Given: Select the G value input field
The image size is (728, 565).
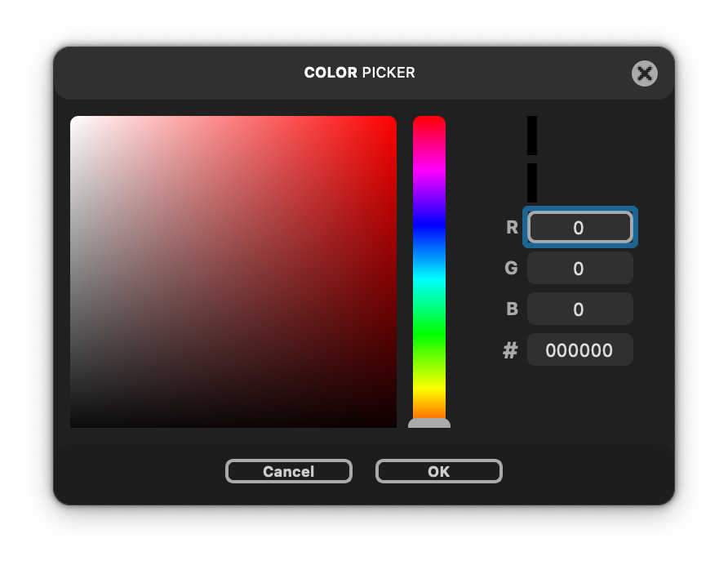Looking at the screenshot, I should (580, 268).
